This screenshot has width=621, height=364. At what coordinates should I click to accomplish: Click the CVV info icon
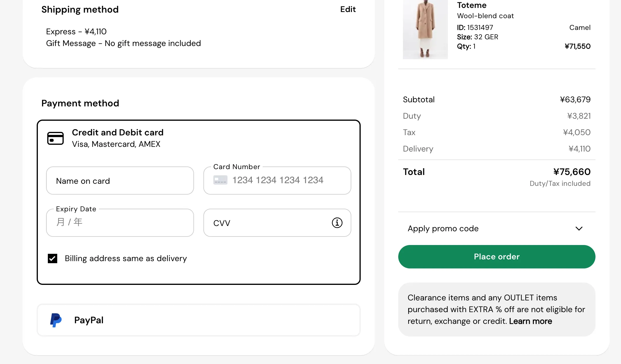point(337,223)
